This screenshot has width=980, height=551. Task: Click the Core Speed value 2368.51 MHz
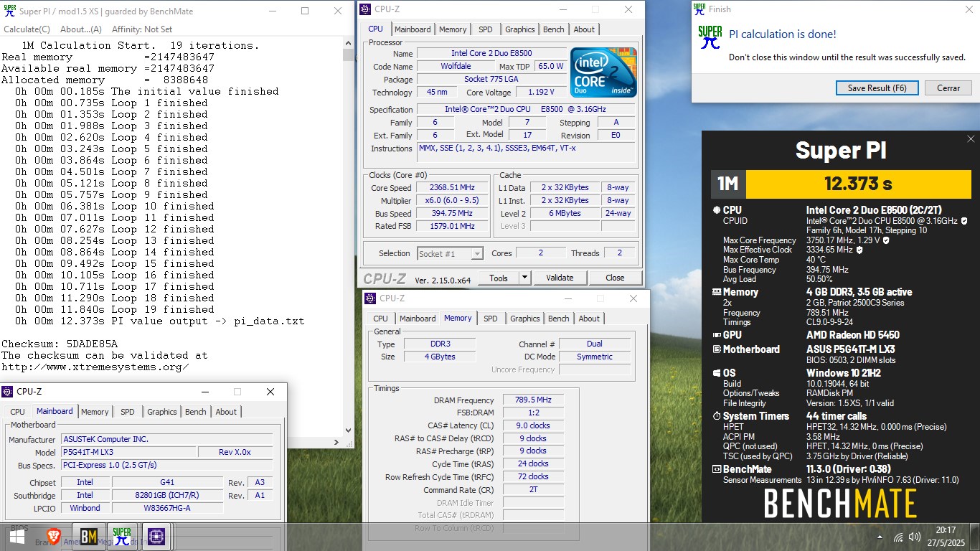[452, 188]
